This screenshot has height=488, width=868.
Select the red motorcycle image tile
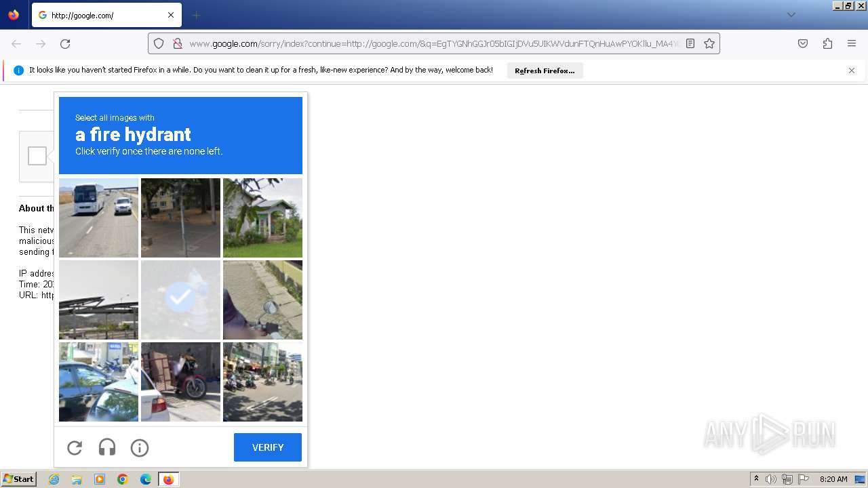tap(180, 382)
